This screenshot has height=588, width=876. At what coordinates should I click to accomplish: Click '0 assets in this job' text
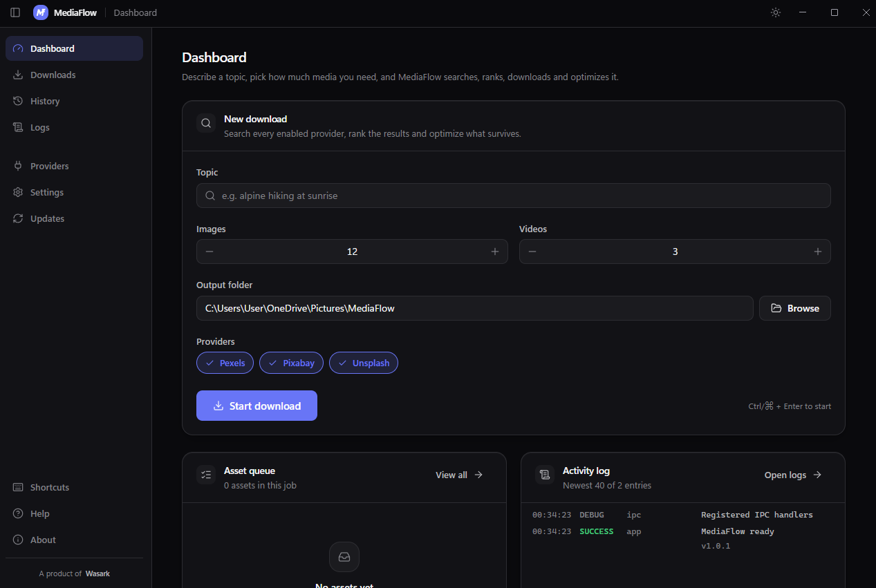(x=260, y=485)
